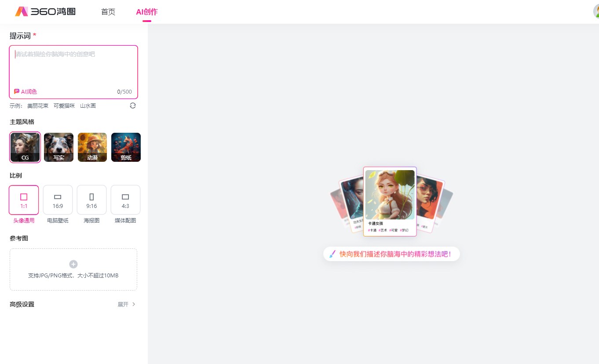Choose the 4:3 aspect ratio
The width and height of the screenshot is (599, 364).
pyautogui.click(x=125, y=200)
